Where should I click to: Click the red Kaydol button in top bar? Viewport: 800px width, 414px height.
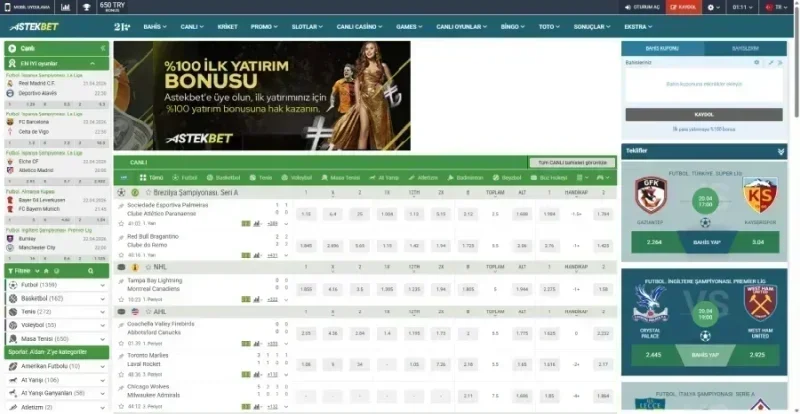point(683,7)
